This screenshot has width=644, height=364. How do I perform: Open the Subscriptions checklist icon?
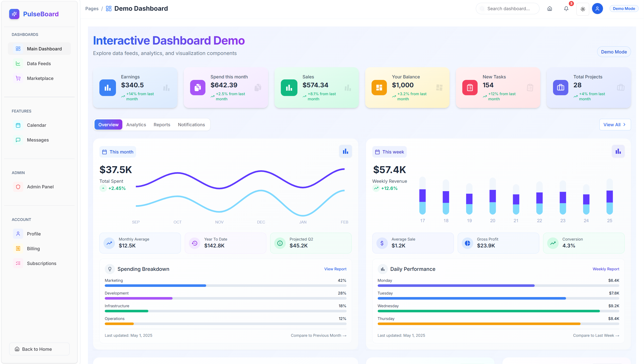click(x=18, y=263)
